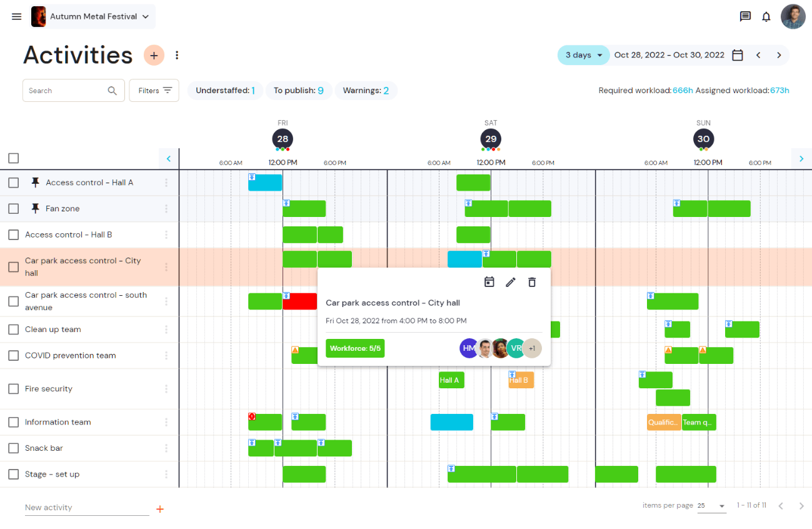Open the red understaffed shift block
Viewport: 812px width, 529px height.
[x=299, y=301]
